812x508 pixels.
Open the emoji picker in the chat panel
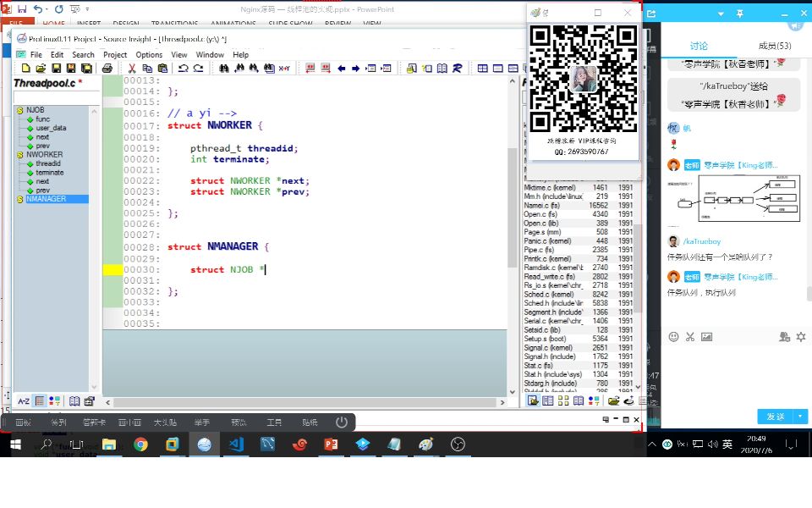673,337
